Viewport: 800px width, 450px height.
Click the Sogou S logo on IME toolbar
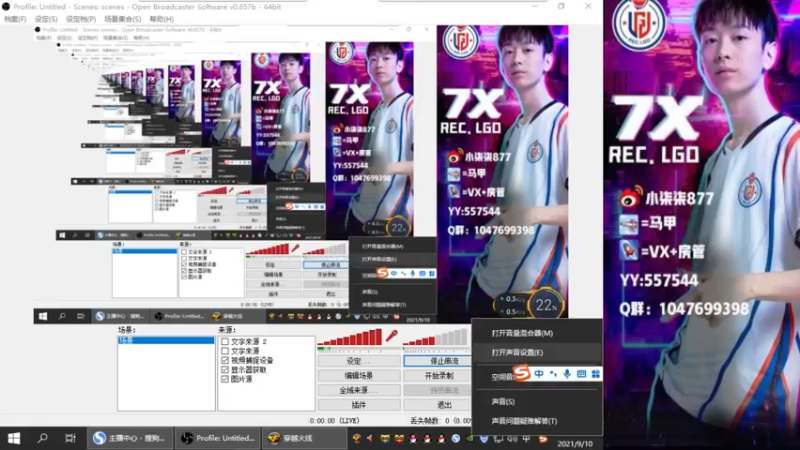click(521, 373)
